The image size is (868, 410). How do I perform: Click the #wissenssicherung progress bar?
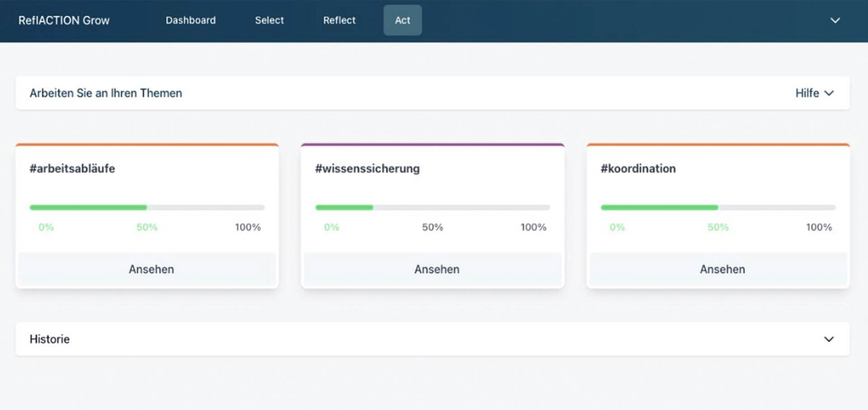click(x=432, y=207)
